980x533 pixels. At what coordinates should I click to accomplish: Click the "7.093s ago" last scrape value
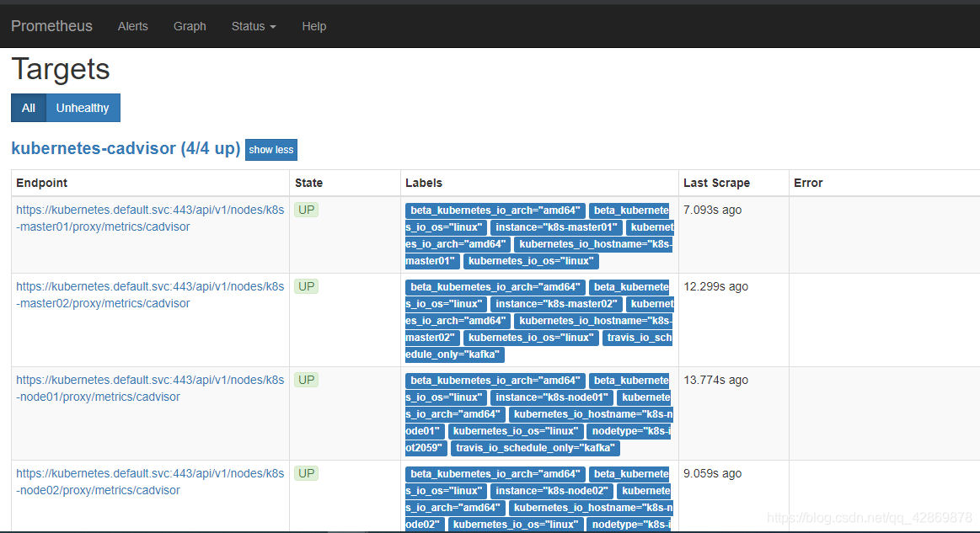tap(713, 210)
